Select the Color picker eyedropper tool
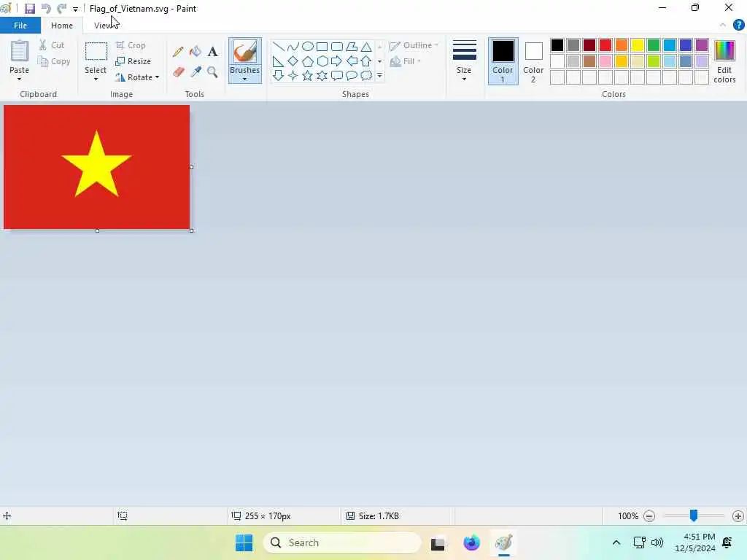Viewport: 747px width, 560px height. point(196,72)
